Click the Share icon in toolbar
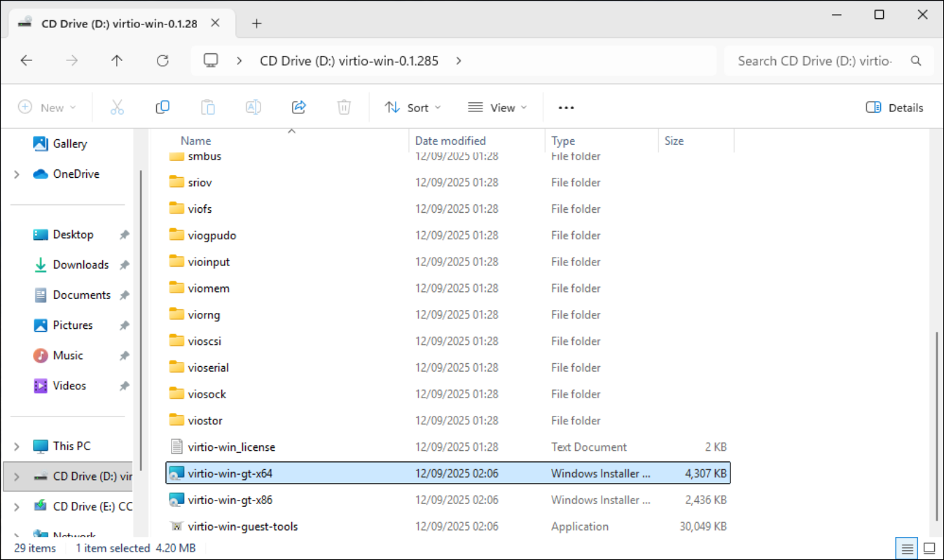 (x=299, y=107)
